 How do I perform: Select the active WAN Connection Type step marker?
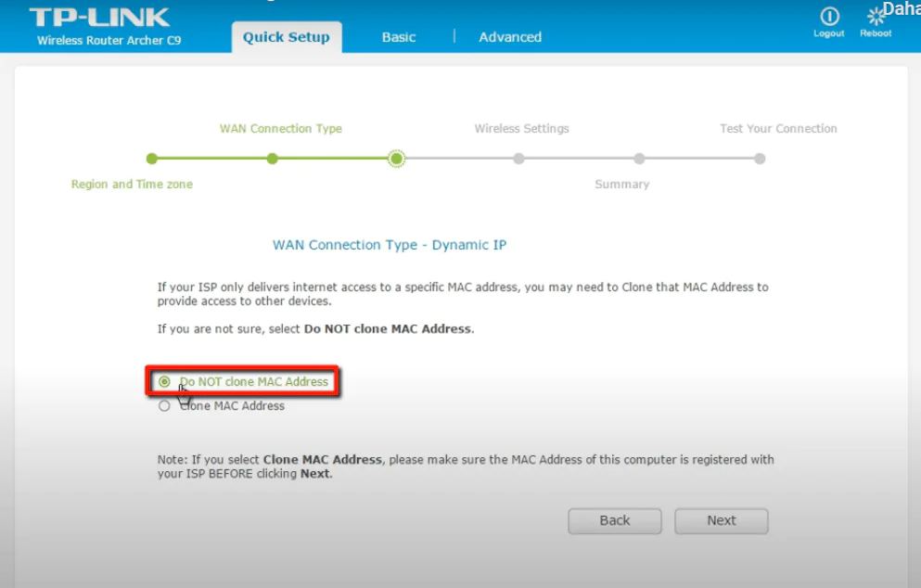(x=397, y=158)
